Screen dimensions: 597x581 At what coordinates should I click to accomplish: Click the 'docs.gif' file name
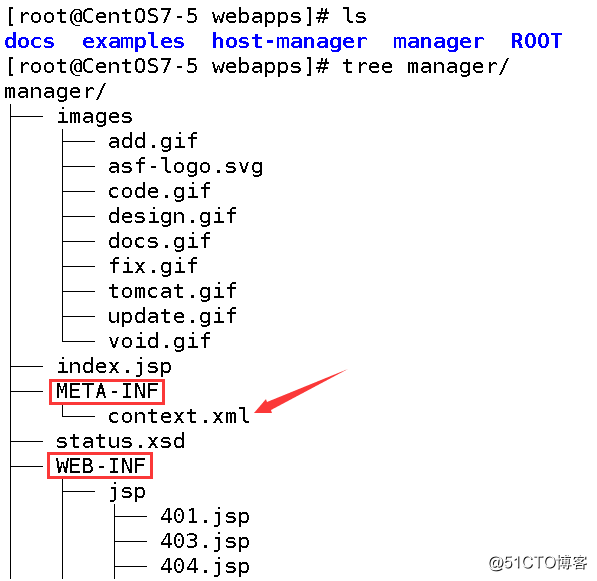(x=159, y=242)
